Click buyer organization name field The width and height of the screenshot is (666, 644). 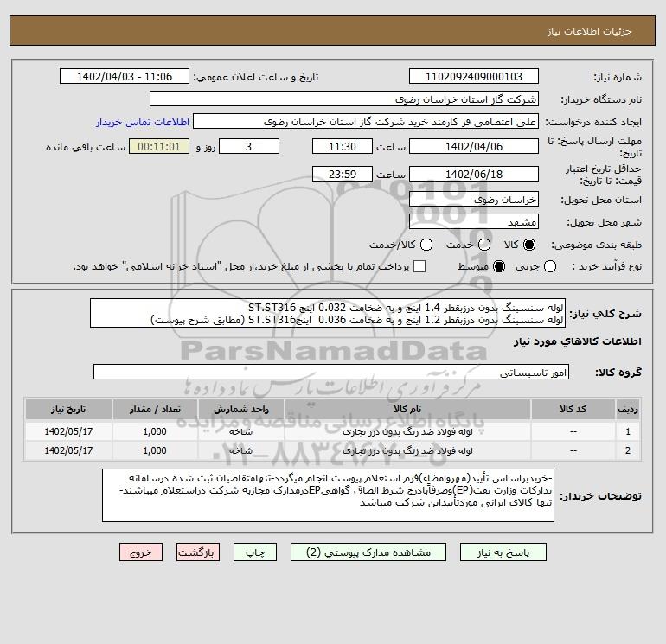coord(344,99)
